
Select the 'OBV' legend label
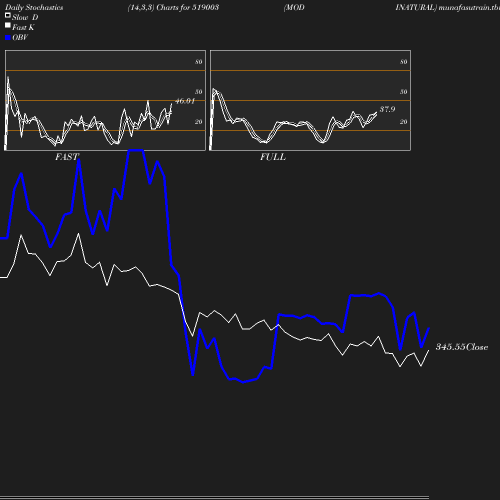(20, 37)
